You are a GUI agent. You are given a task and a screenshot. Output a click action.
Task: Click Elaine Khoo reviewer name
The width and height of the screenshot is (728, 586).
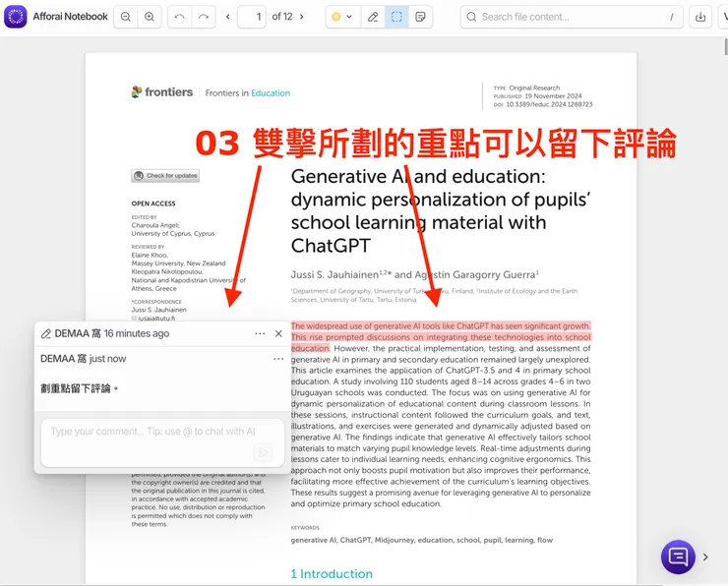(150, 256)
